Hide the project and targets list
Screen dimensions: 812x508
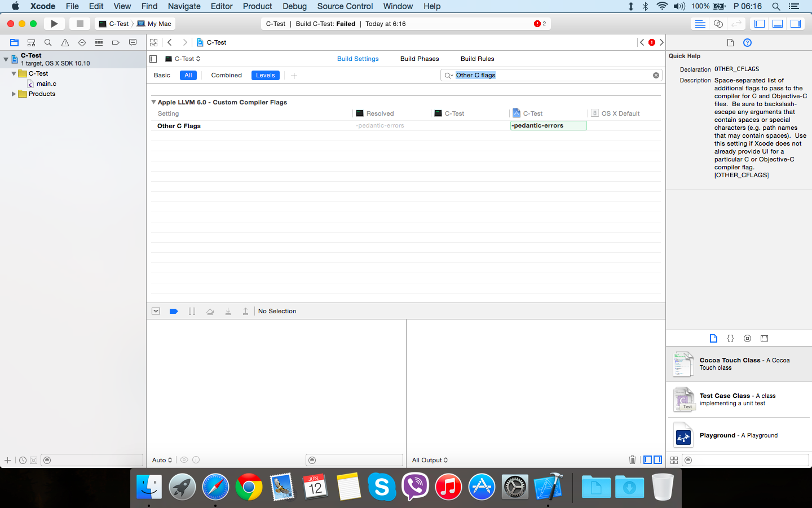153,59
